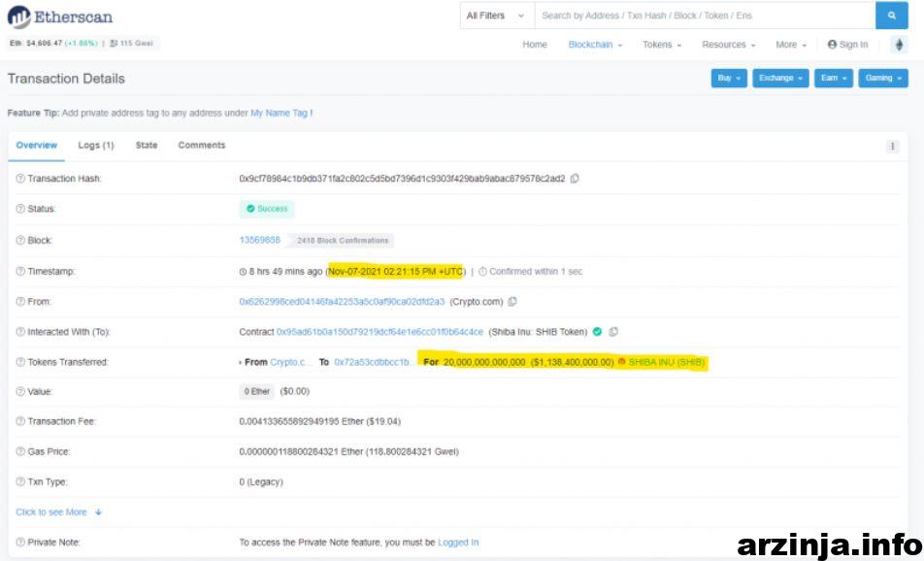Click the Eth price $4,606.47 text
This screenshot has width=924, height=561.
[36, 43]
